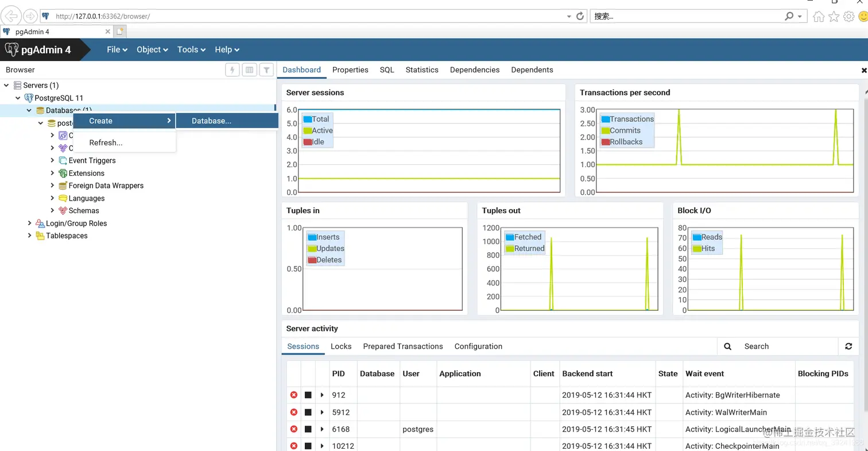Expand the Login/Group Roles node
868x451 pixels.
click(29, 223)
